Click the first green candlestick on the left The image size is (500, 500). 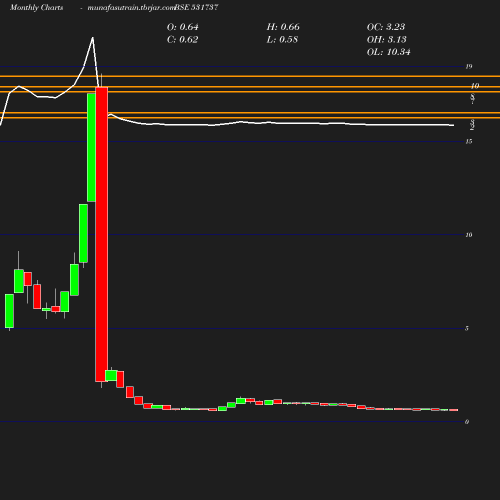coord(9,311)
